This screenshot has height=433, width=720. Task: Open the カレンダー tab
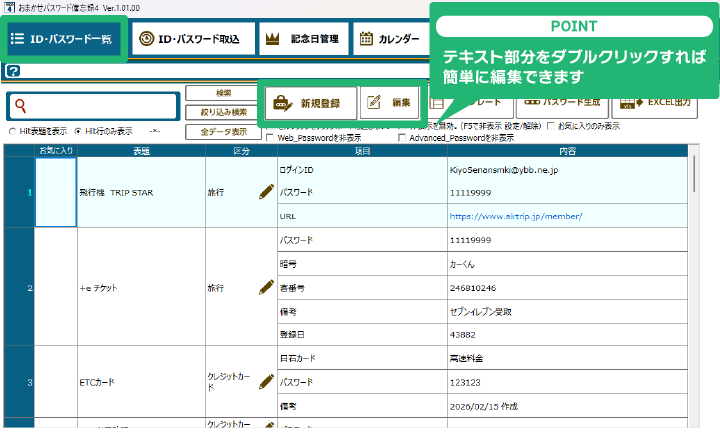pyautogui.click(x=390, y=39)
